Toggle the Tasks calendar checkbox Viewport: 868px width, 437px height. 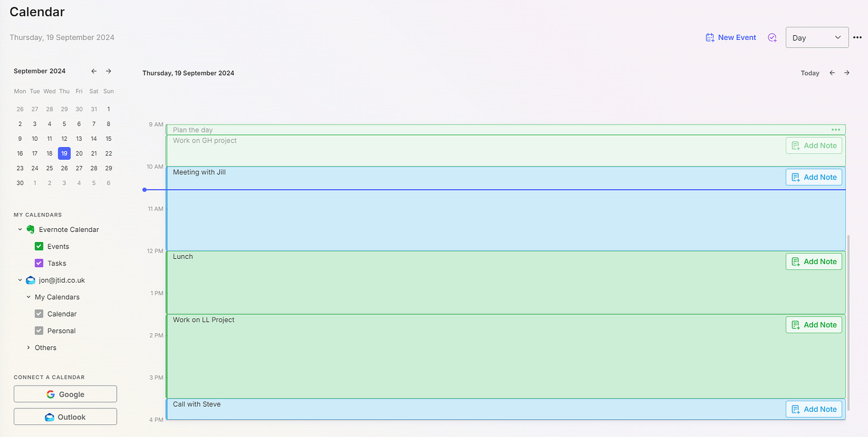[x=39, y=263]
